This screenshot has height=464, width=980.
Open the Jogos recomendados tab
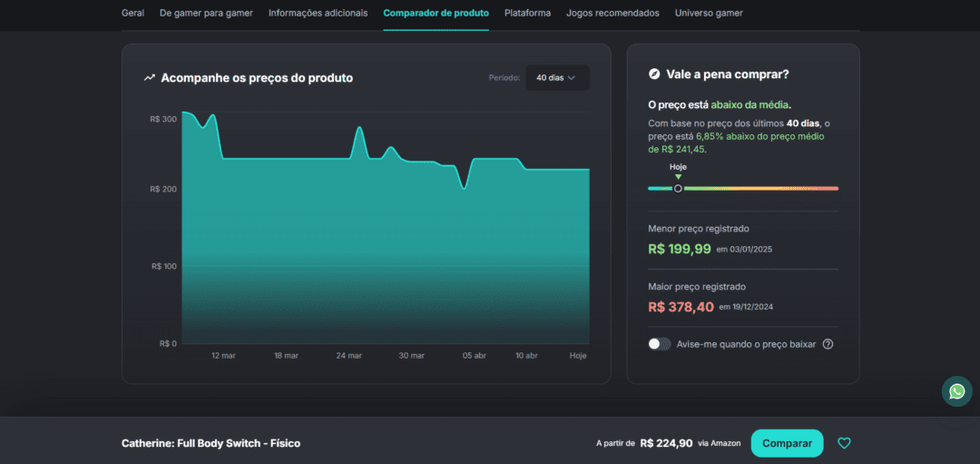point(612,14)
